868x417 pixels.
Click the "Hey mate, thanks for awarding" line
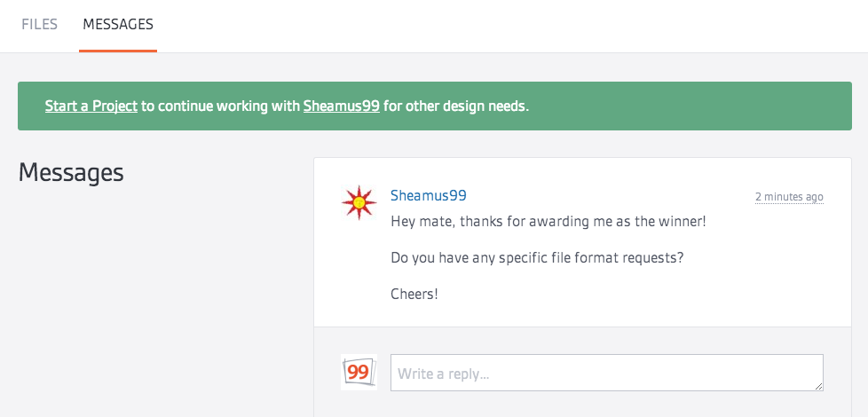coord(548,221)
